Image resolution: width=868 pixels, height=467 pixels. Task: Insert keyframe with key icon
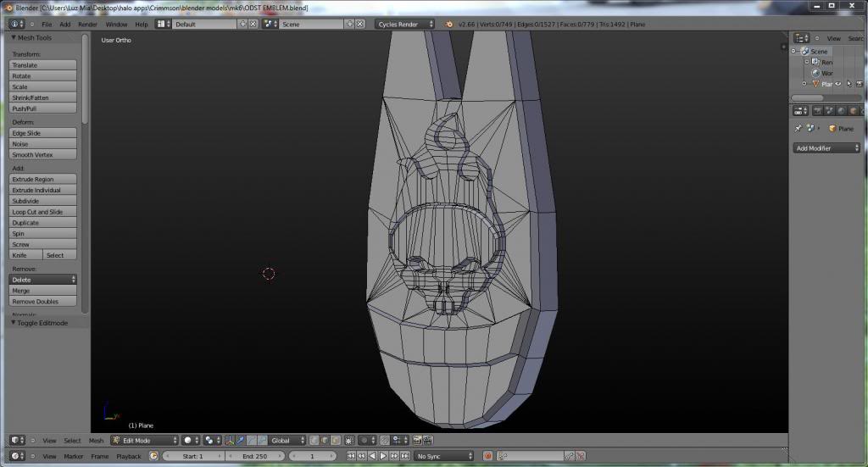(x=570, y=456)
